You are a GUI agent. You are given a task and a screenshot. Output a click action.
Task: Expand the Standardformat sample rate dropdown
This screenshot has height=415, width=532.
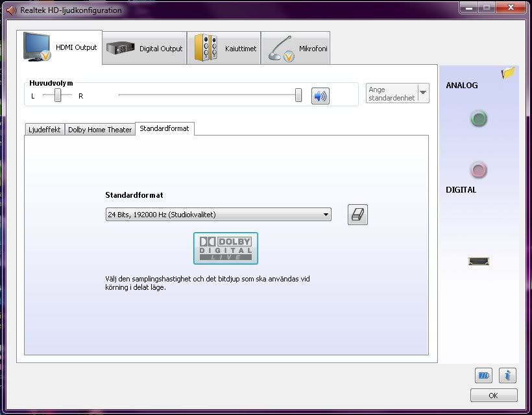pyautogui.click(x=218, y=215)
